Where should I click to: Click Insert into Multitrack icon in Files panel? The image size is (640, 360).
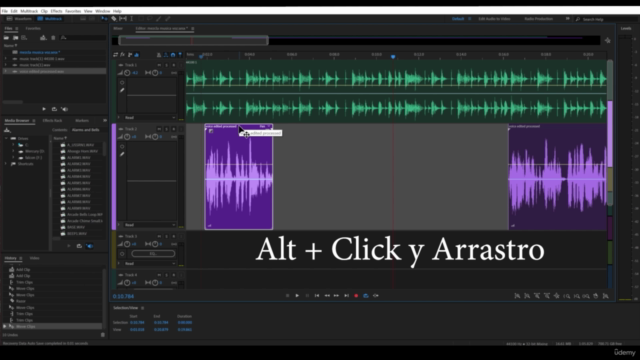43,38
